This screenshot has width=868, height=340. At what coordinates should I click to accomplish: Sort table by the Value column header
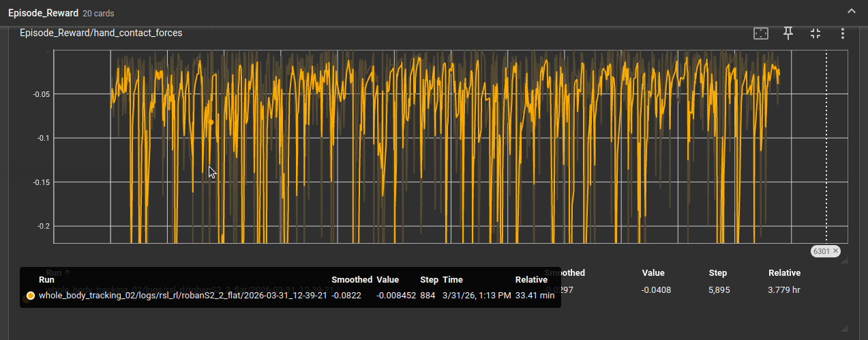coord(653,273)
